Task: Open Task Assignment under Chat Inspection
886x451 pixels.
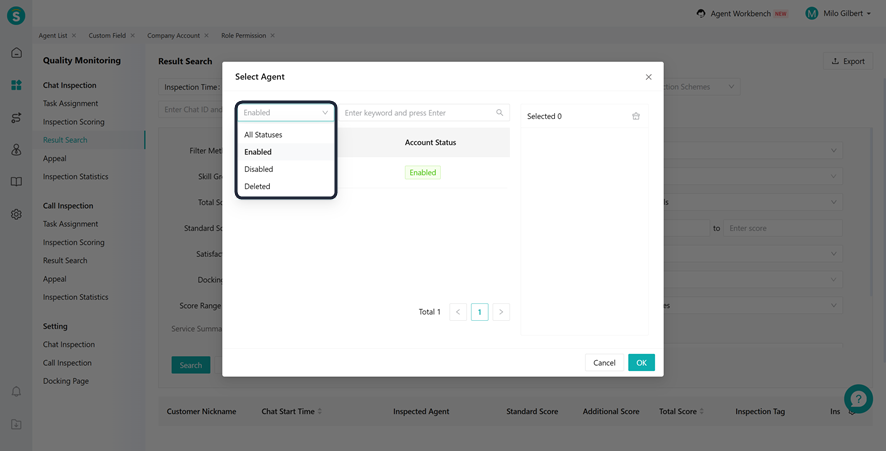Action: (70, 103)
